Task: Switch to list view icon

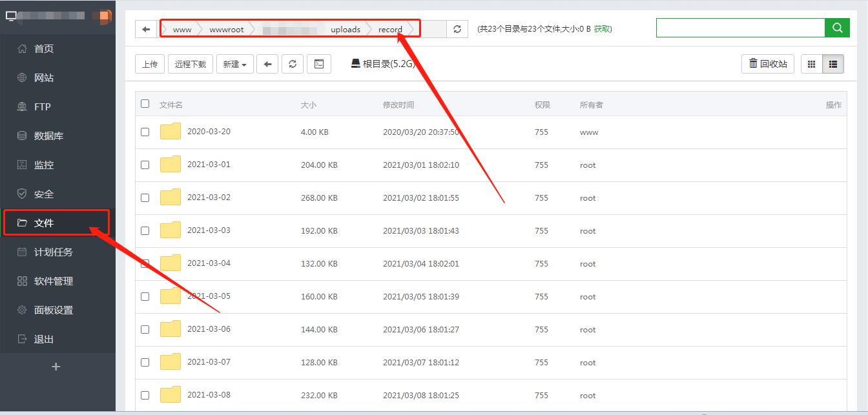Action: [x=833, y=64]
